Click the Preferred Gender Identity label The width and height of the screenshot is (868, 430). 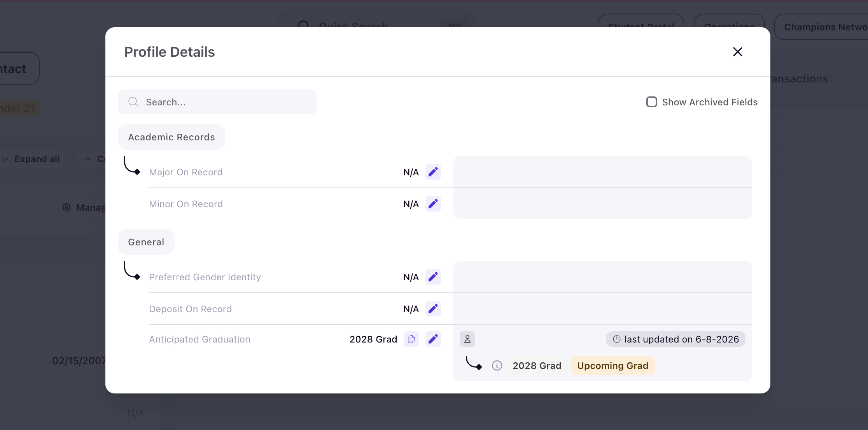tap(205, 277)
